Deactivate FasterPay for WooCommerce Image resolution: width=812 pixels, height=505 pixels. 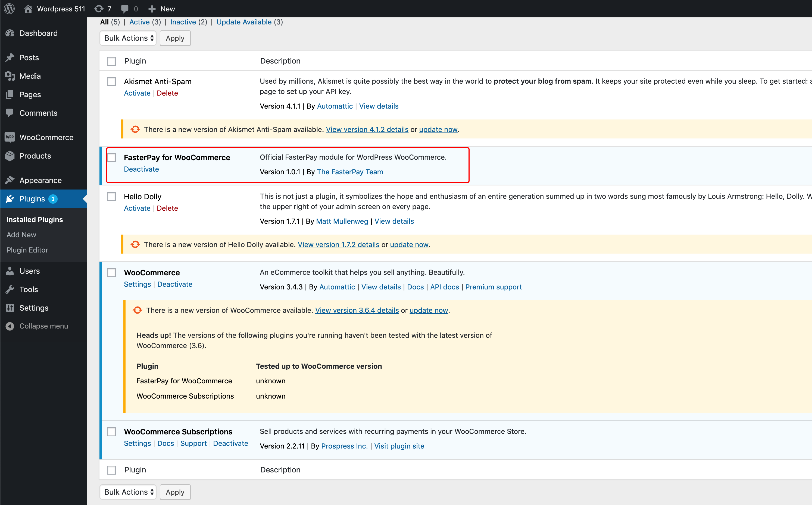pyautogui.click(x=141, y=169)
